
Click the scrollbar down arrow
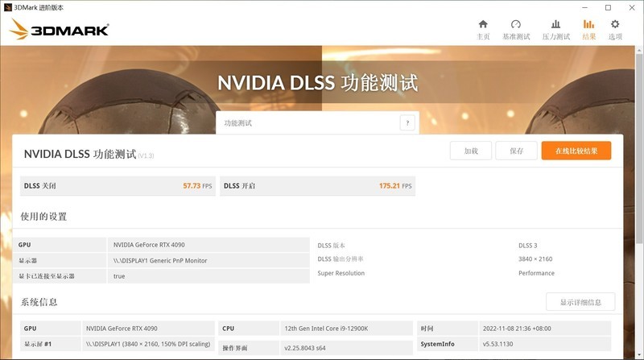[639, 355]
